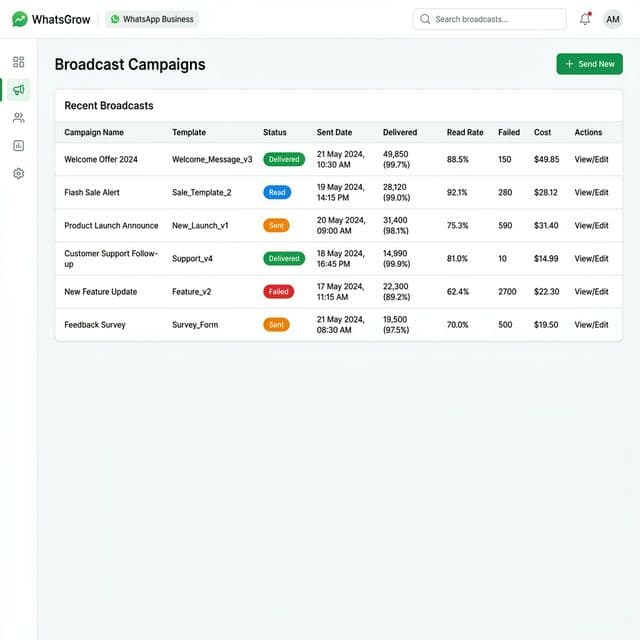
Task: Select the Feedback Survey campaign name
Action: pyautogui.click(x=95, y=325)
